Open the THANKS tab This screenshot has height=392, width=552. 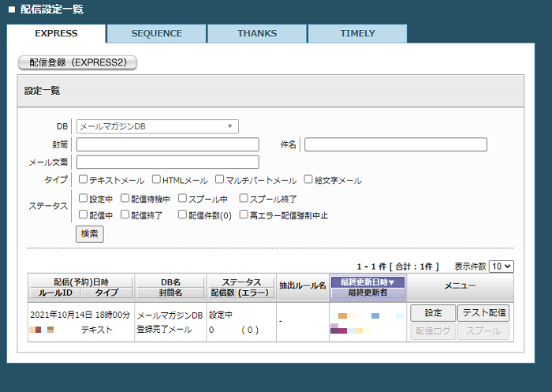[x=257, y=34]
